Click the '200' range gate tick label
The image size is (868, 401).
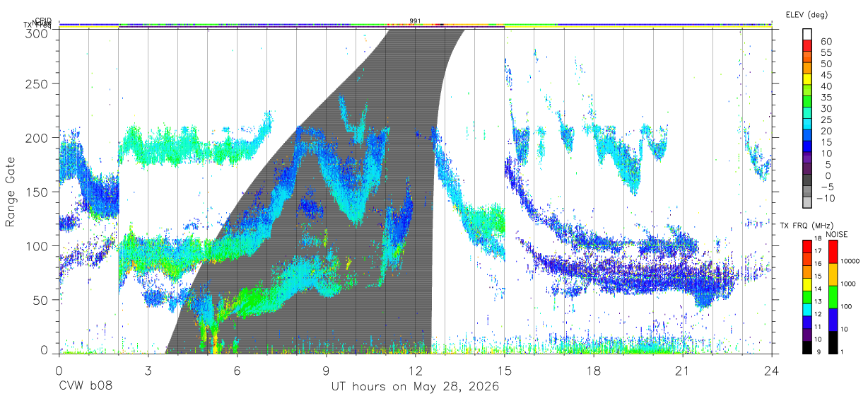point(37,138)
